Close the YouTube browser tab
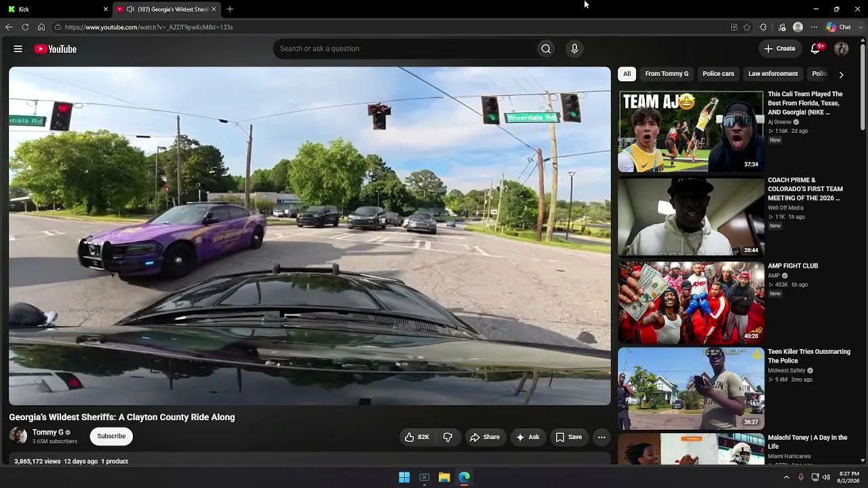 coord(214,9)
